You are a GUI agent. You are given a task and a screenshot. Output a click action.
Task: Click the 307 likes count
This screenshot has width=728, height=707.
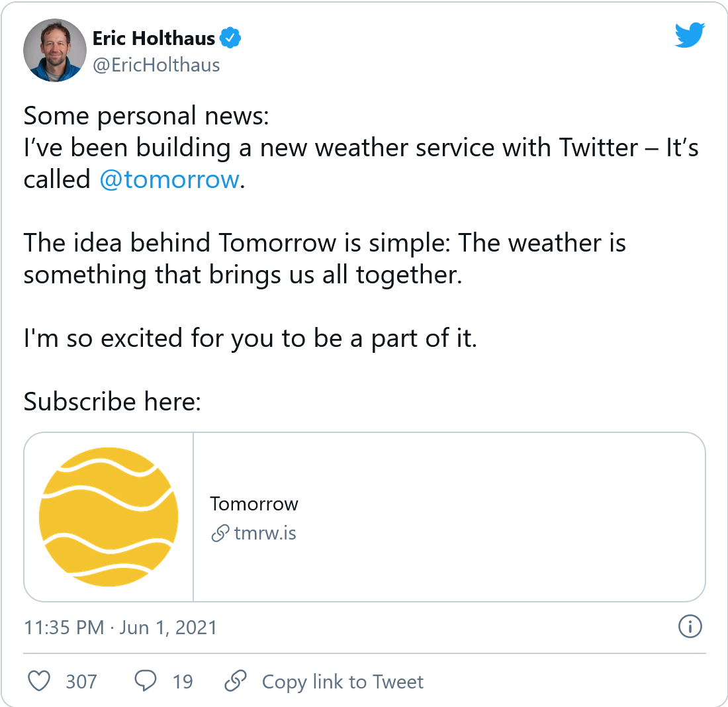81,681
